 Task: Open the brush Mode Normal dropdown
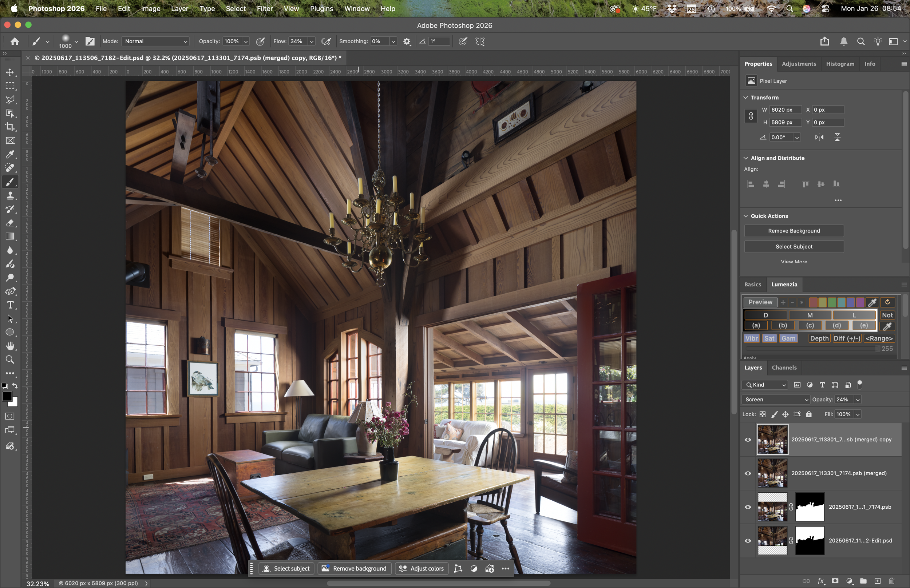pyautogui.click(x=155, y=41)
